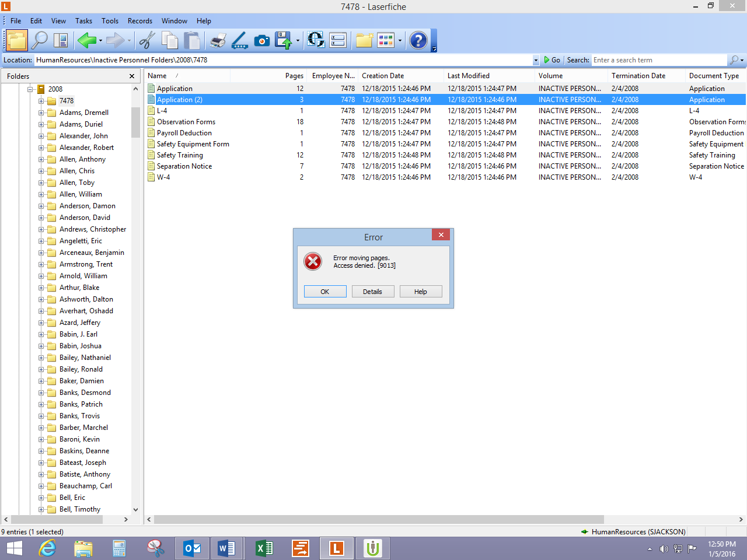This screenshot has width=747, height=560.
Task: Close the Error dialog with the X
Action: click(441, 235)
